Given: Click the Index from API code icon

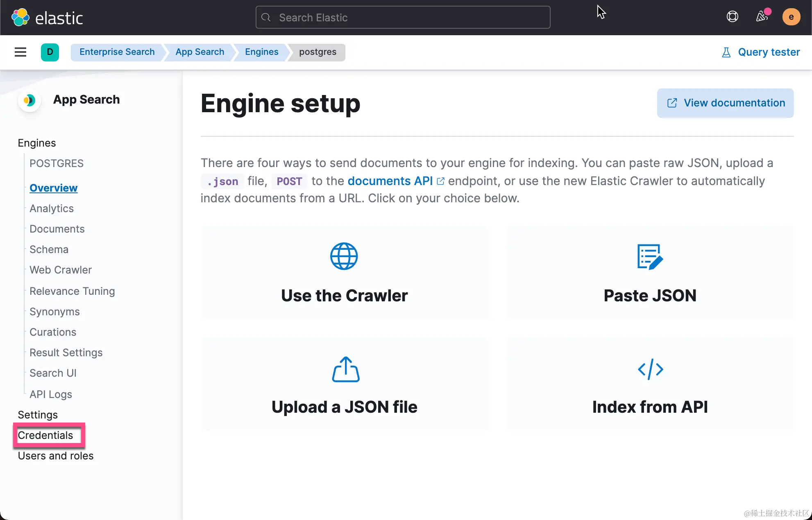Looking at the screenshot, I should coord(650,369).
